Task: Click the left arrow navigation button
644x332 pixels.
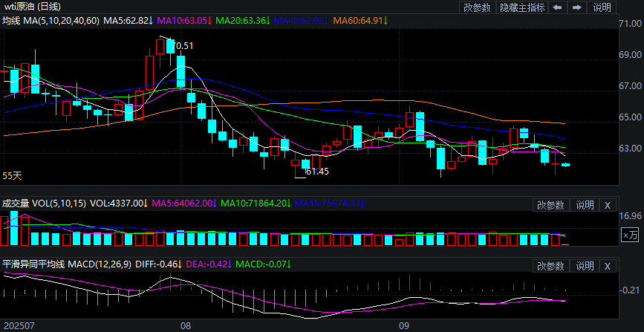Action: (x=557, y=7)
